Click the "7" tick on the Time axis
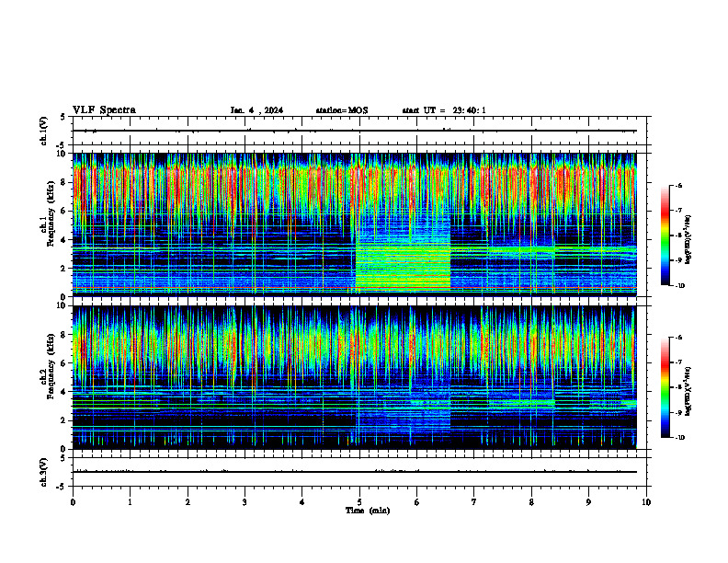This screenshot has height=563, width=728. tap(474, 502)
